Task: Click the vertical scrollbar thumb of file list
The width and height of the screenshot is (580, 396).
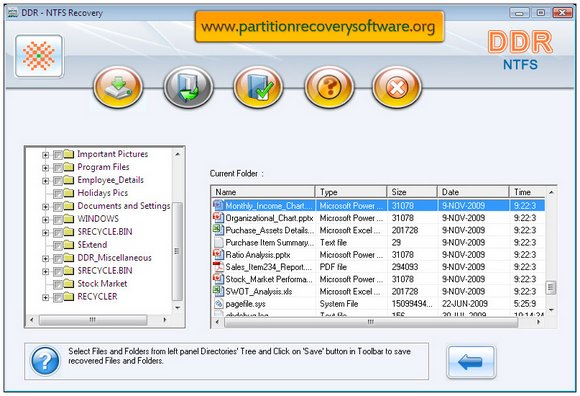Action: (551, 287)
